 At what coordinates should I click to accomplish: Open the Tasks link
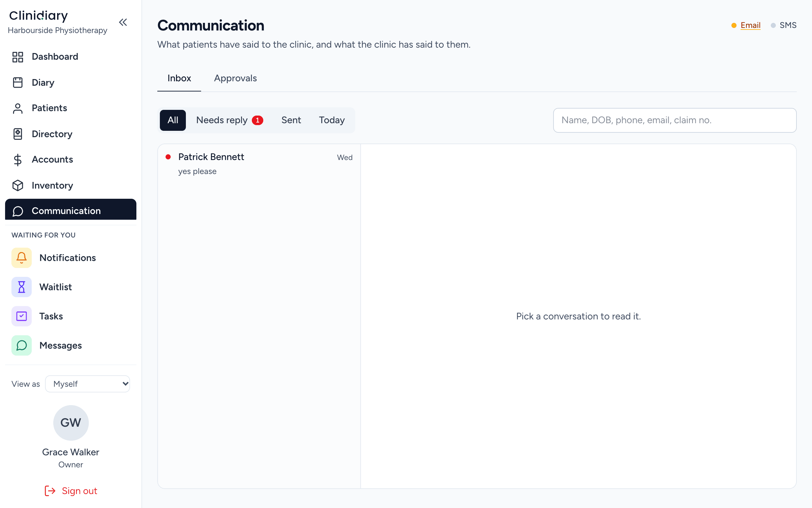point(70,316)
